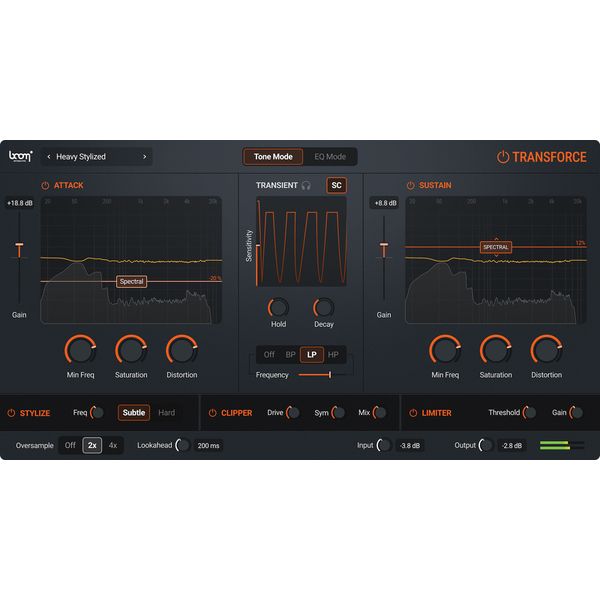
Task: Toggle the Attack section power icon
Action: point(45,186)
